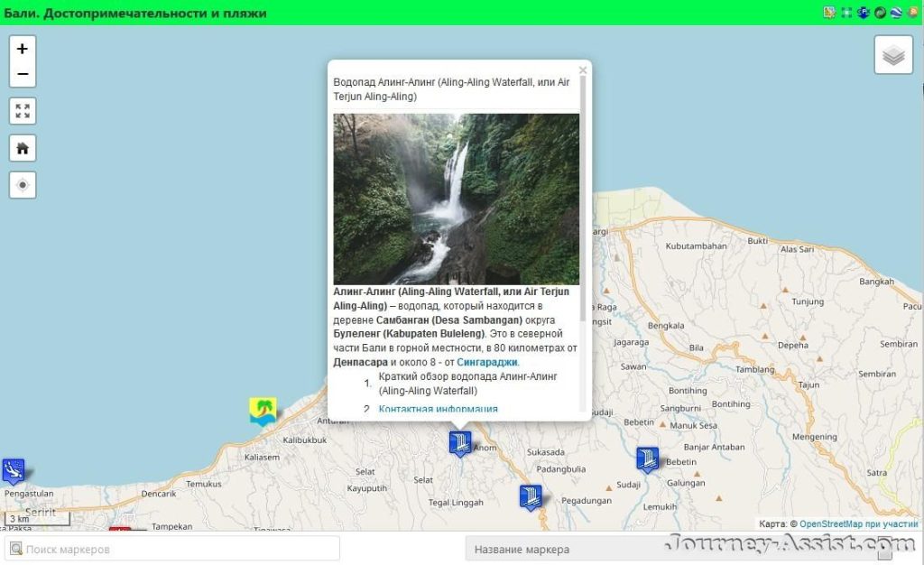Click the map editor icon in header
924x565 pixels.
point(829,13)
